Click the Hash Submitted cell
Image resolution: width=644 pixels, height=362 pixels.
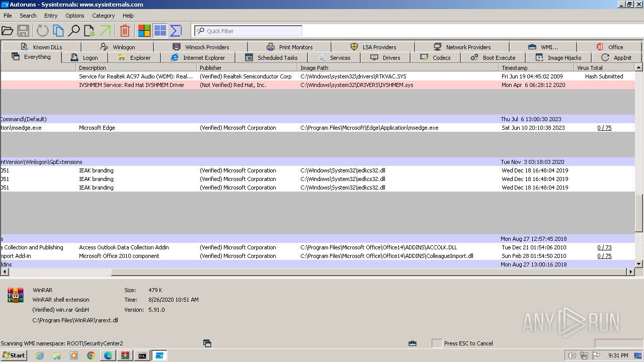pos(604,76)
